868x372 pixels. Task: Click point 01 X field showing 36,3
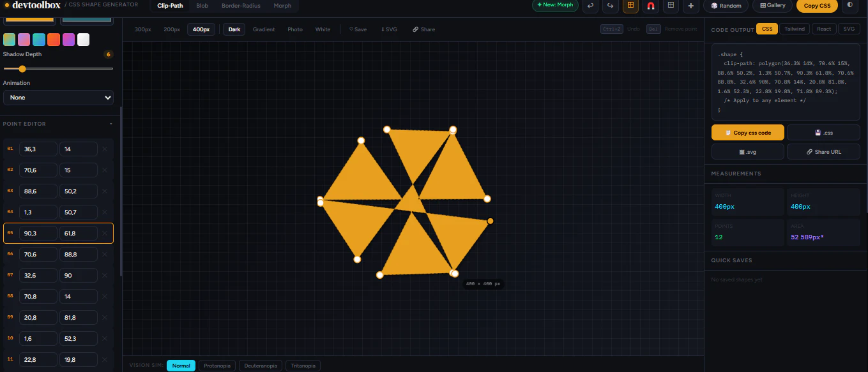pos(38,149)
